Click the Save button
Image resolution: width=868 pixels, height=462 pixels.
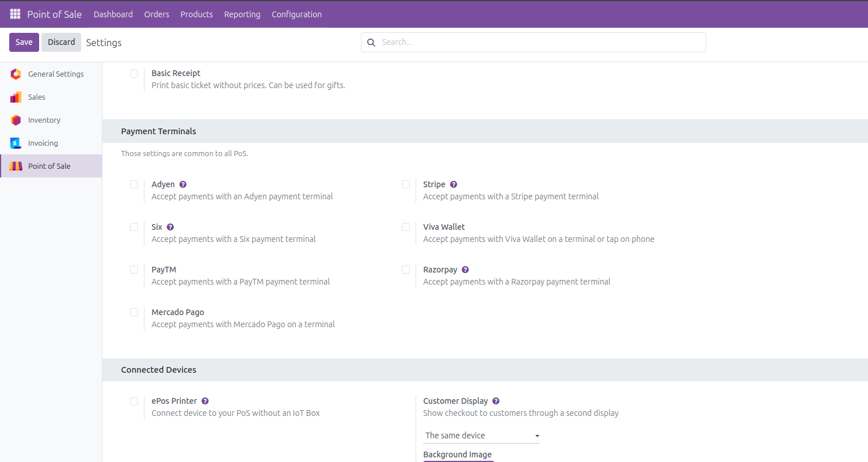point(24,42)
